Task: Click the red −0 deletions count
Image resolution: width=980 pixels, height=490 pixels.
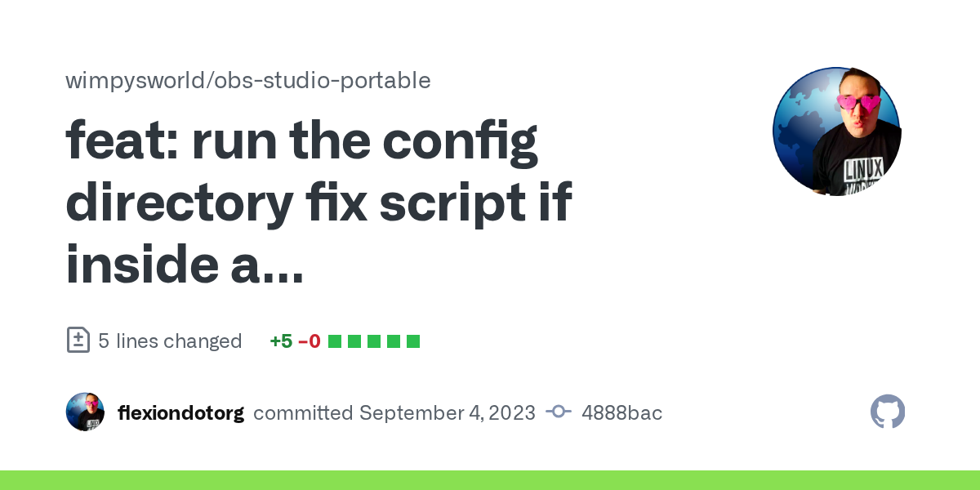Action: coord(309,341)
